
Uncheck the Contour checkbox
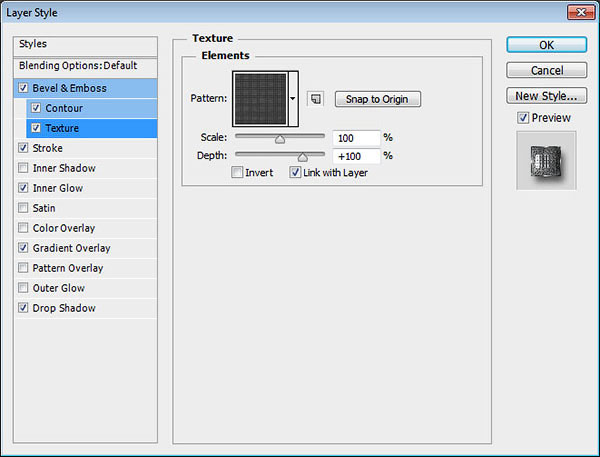click(x=36, y=108)
